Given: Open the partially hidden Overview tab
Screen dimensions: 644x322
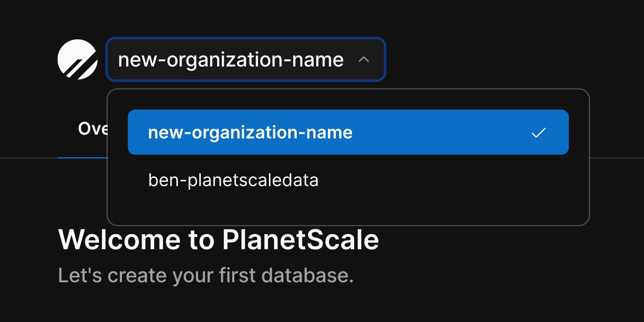Looking at the screenshot, I should [x=92, y=129].
